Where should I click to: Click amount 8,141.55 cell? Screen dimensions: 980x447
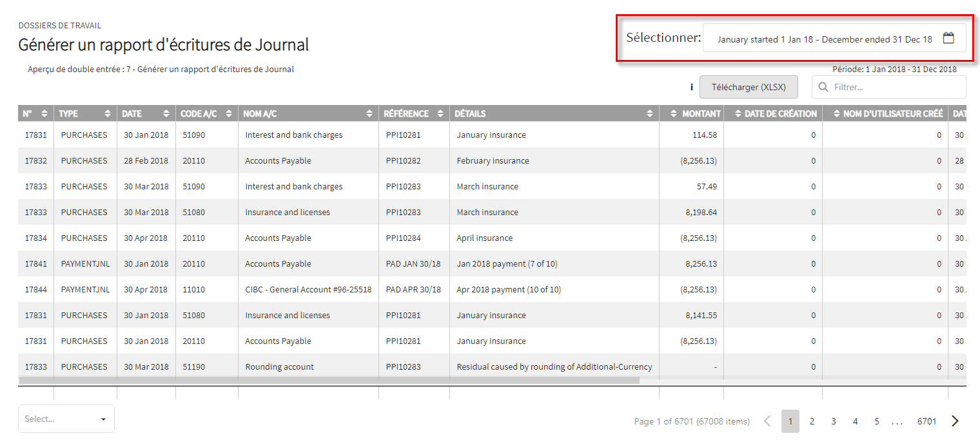pos(701,315)
